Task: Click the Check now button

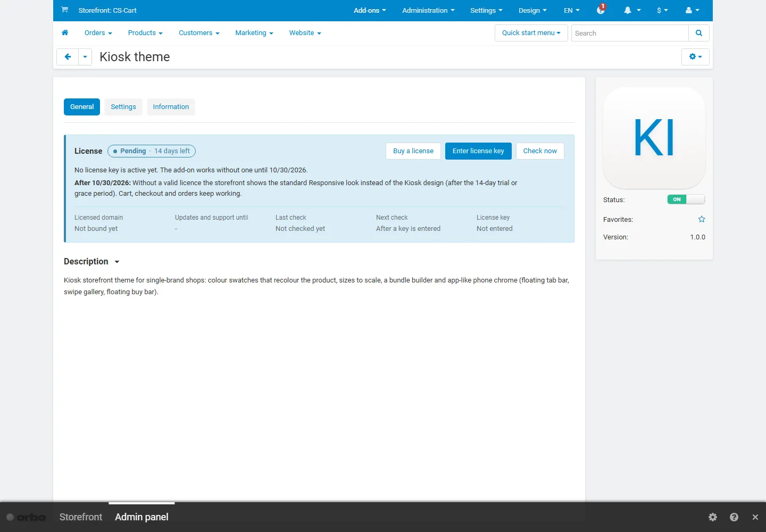Action: click(x=540, y=151)
